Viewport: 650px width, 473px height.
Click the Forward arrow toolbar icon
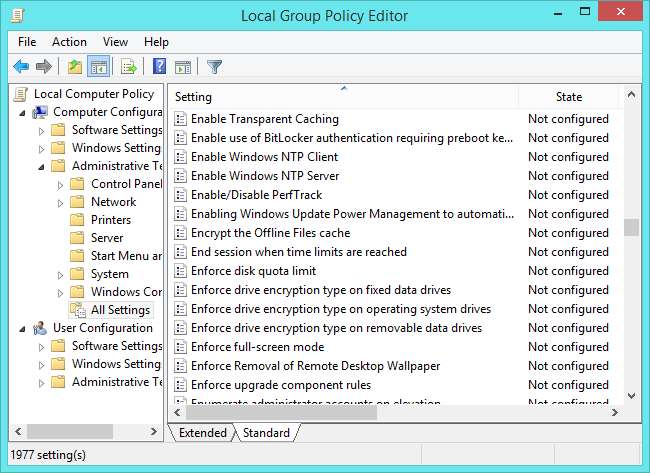point(44,67)
